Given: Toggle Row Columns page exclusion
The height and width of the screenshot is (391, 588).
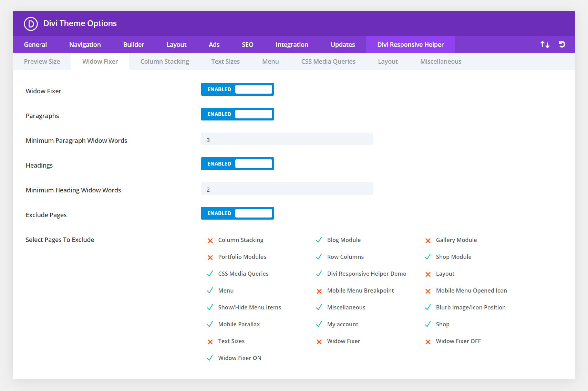Looking at the screenshot, I should [x=319, y=257].
